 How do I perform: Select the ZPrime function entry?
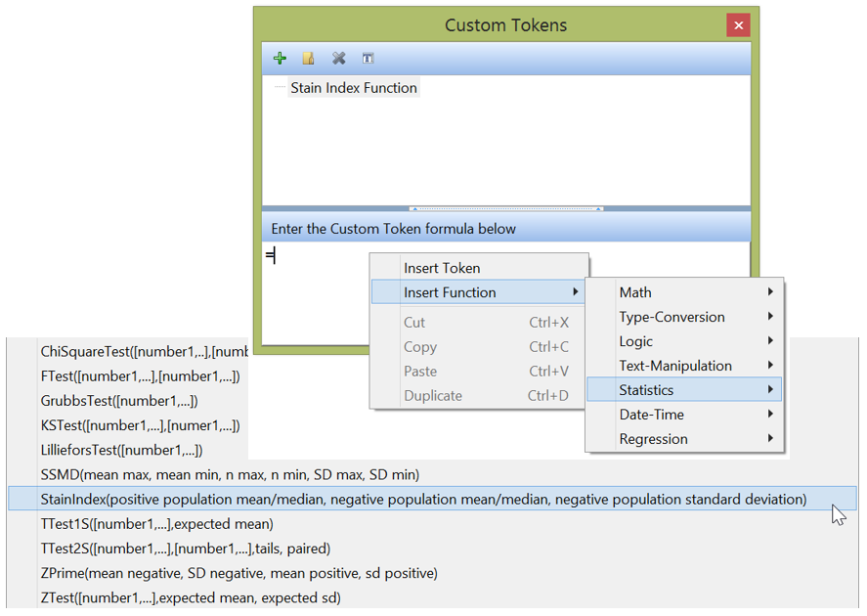coord(238,573)
